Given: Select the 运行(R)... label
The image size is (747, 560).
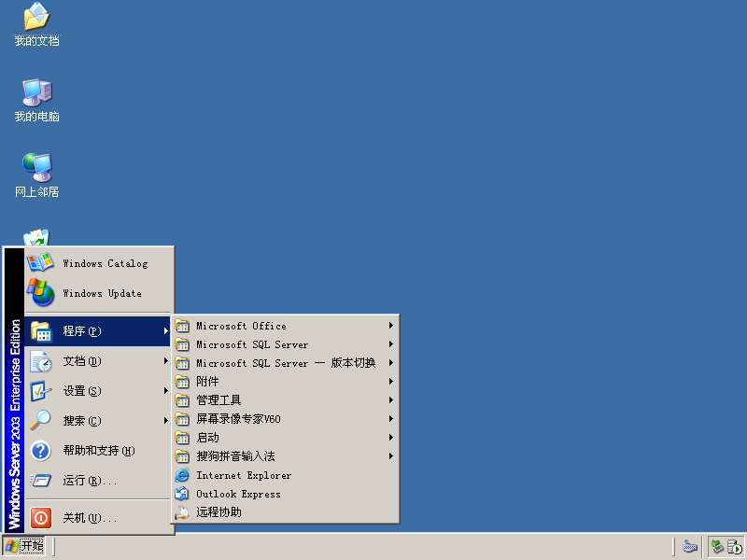Looking at the screenshot, I should click(90, 481).
